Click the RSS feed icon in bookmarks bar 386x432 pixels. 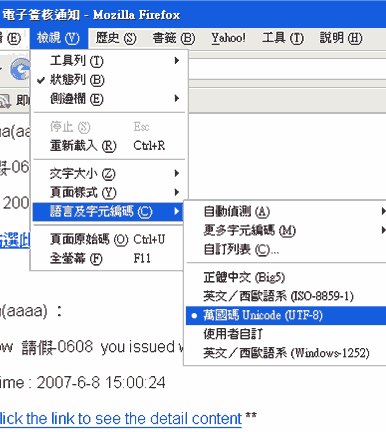coord(5,101)
